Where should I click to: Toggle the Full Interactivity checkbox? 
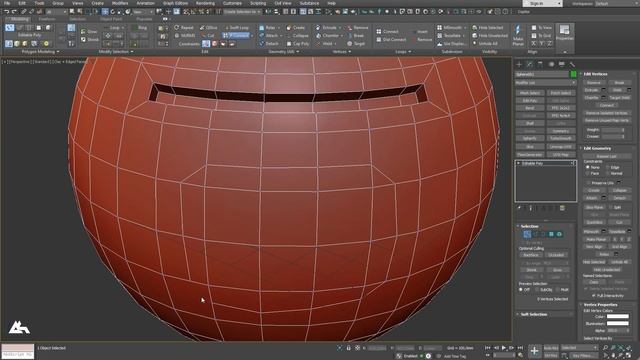594,296
